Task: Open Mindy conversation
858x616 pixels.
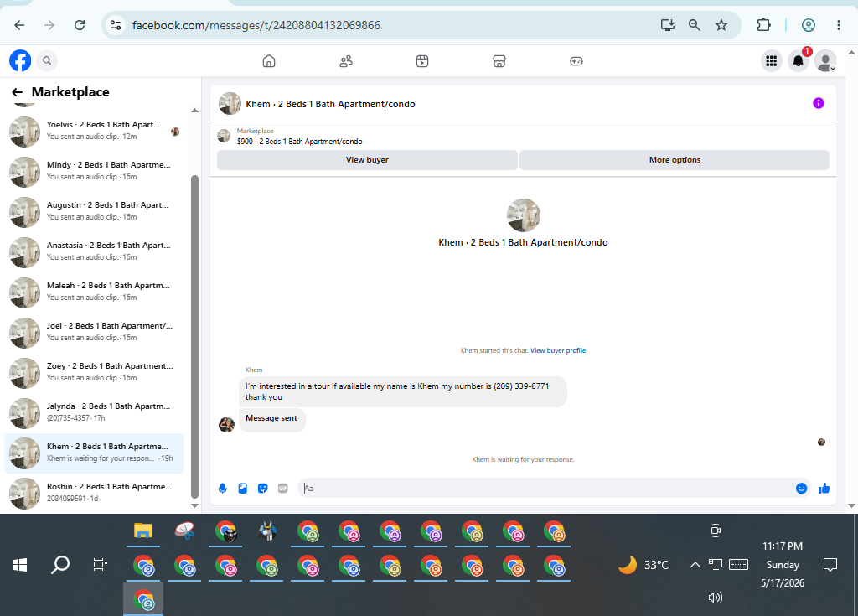Action: tap(94, 172)
